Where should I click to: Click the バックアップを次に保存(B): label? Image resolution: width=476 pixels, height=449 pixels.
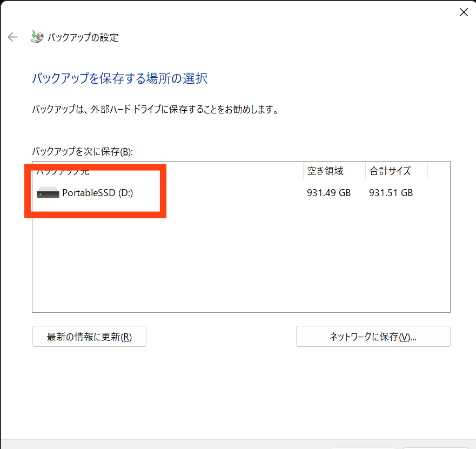tap(81, 151)
